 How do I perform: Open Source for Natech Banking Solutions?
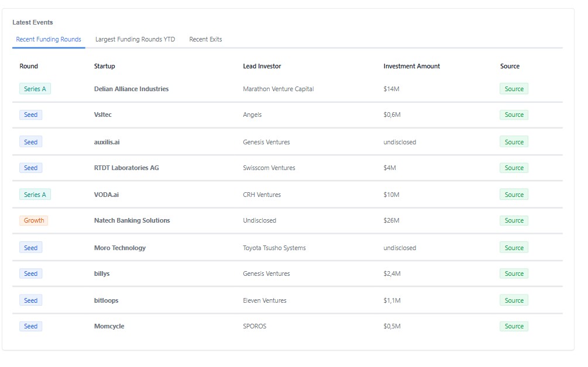click(x=514, y=220)
